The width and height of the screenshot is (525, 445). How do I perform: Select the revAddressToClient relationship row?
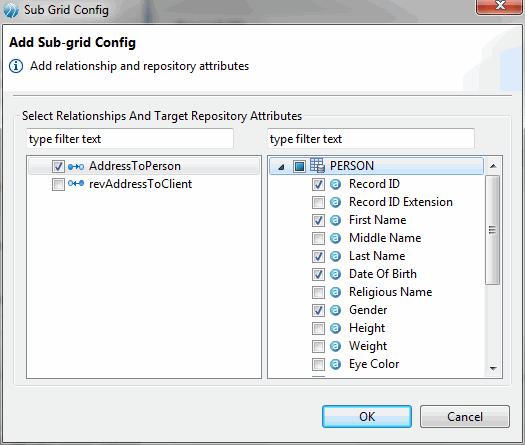click(x=144, y=184)
